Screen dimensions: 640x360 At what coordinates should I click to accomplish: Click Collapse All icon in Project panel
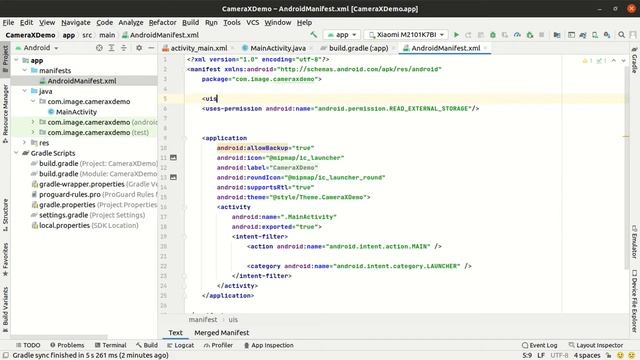(124, 48)
